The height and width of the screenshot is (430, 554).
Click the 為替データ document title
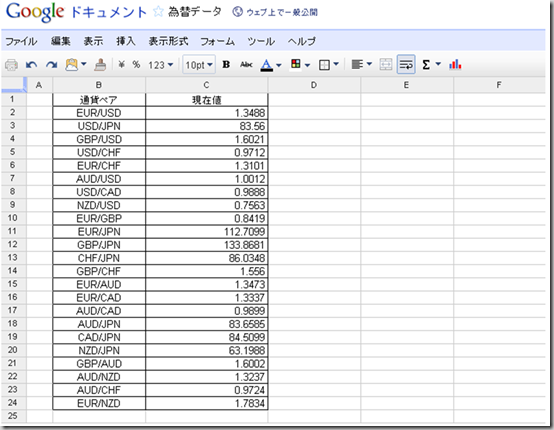pos(195,12)
